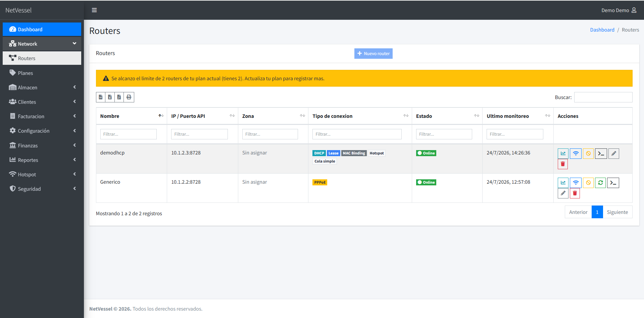Sort the table by Tipo de conexion
Image resolution: width=644 pixels, height=318 pixels.
[360, 116]
